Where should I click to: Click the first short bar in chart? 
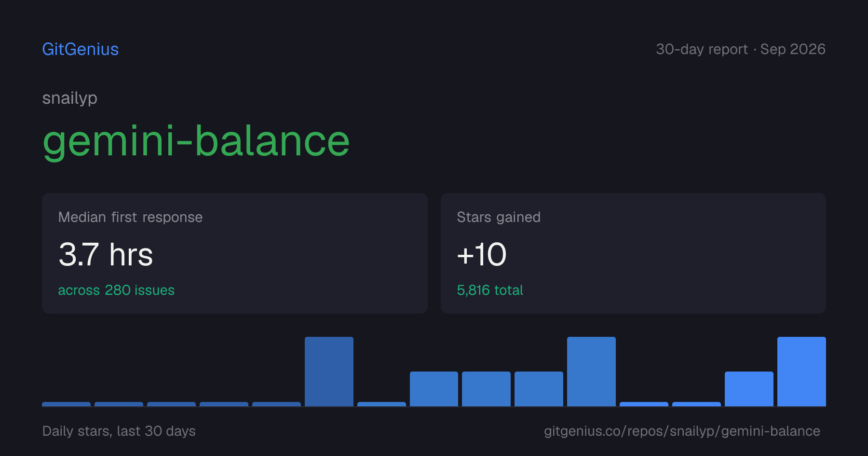(x=66, y=404)
